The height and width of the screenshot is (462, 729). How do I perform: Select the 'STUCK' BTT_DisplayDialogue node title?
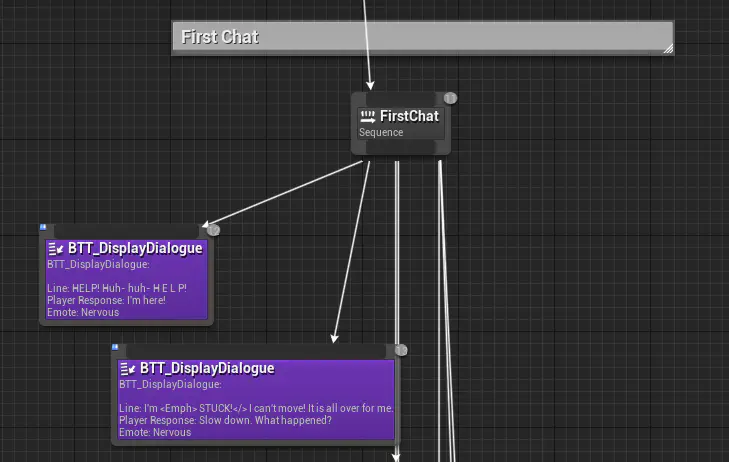(x=207, y=368)
